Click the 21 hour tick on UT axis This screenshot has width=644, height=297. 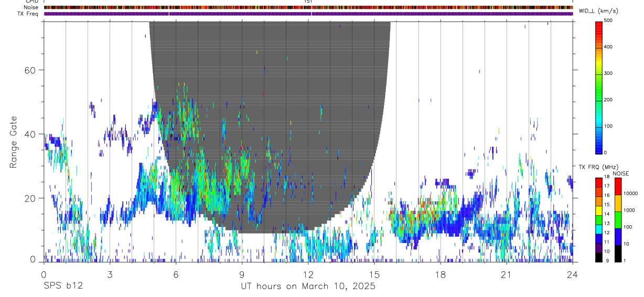pos(507,274)
